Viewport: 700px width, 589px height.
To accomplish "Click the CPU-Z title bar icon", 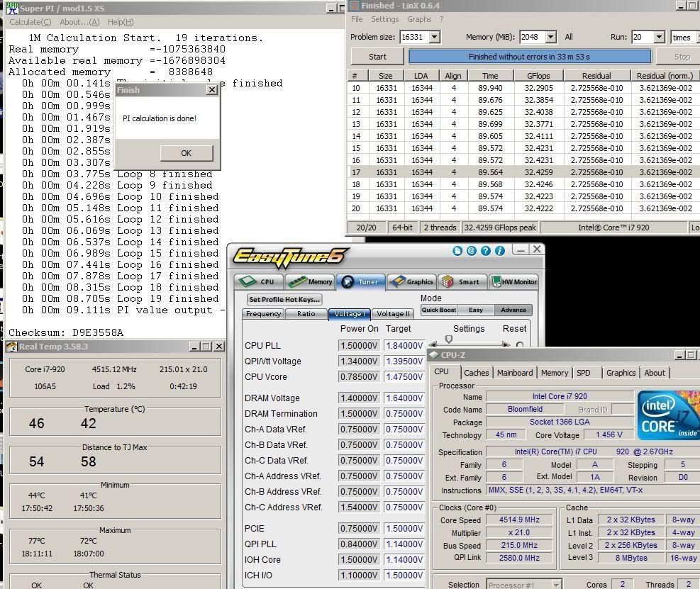I will coord(434,355).
